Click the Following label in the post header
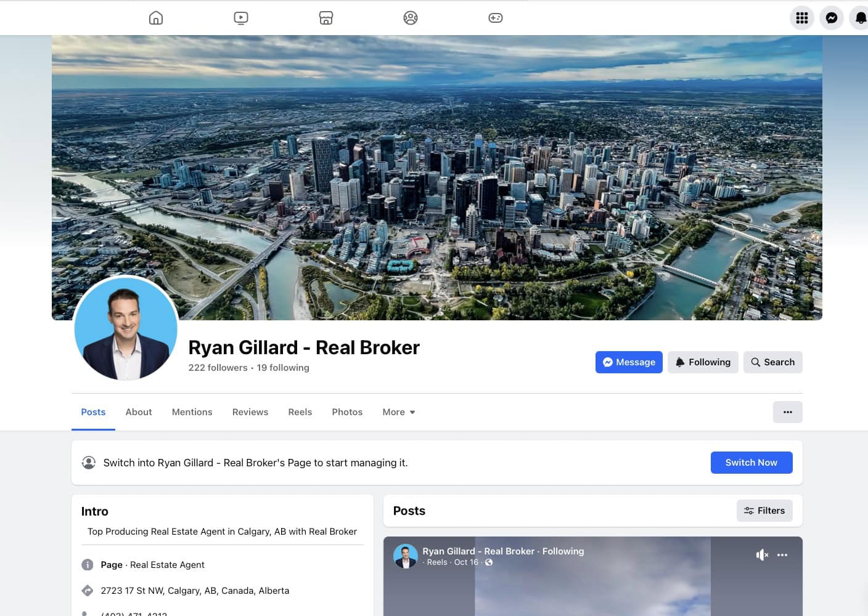The image size is (868, 616). click(563, 551)
